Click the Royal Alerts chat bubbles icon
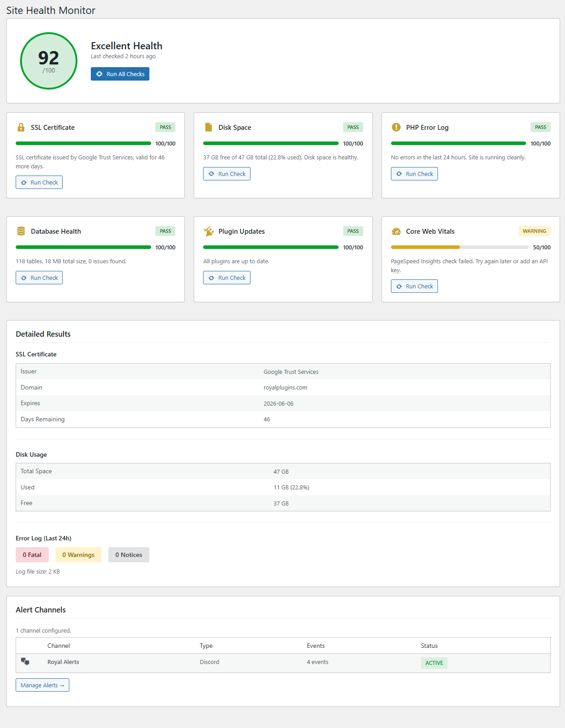Image resolution: width=565 pixels, height=728 pixels. [x=25, y=662]
